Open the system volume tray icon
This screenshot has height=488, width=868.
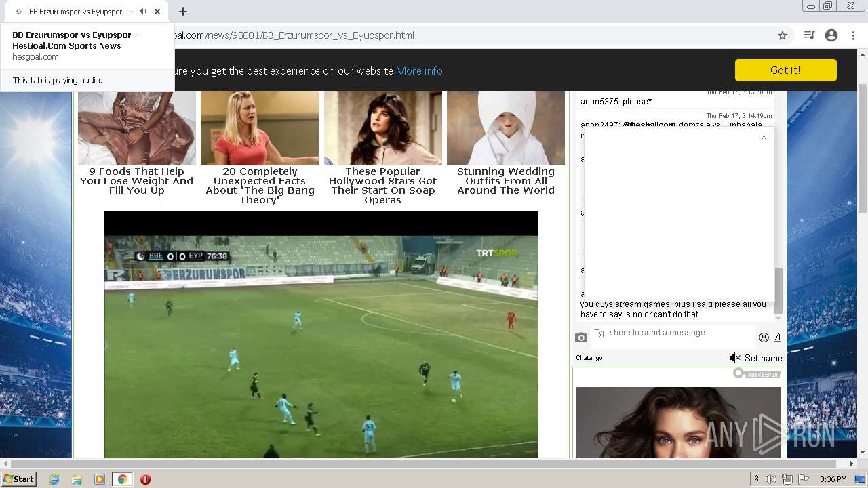tap(771, 479)
